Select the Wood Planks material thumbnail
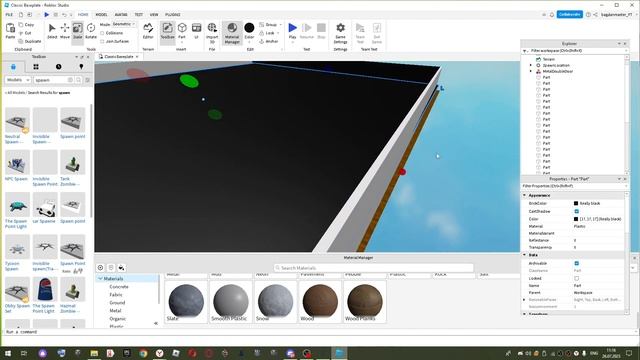Image resolution: width=640 pixels, height=360 pixels. (364, 302)
